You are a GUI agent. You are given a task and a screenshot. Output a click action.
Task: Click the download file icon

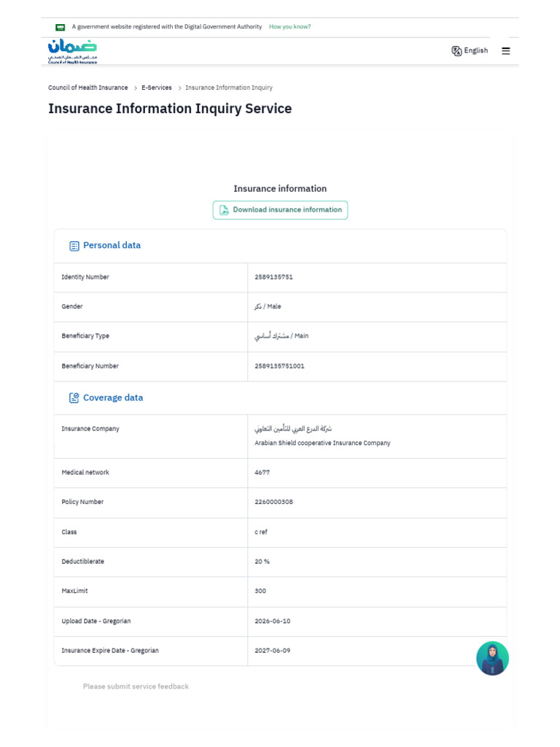pos(224,210)
